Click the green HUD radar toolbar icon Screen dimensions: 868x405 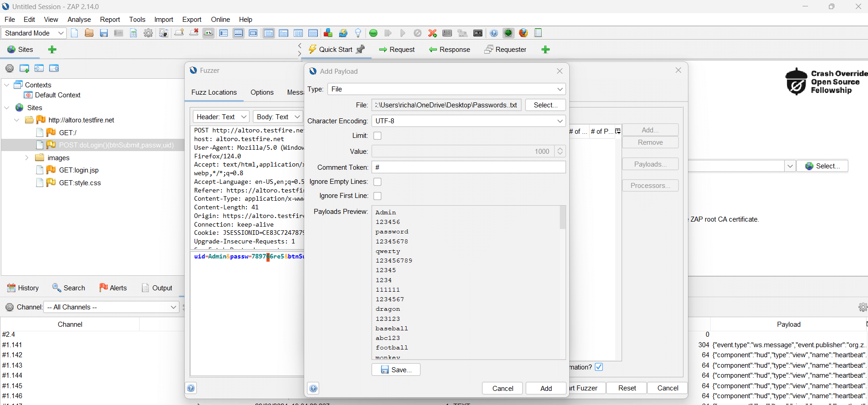508,33
